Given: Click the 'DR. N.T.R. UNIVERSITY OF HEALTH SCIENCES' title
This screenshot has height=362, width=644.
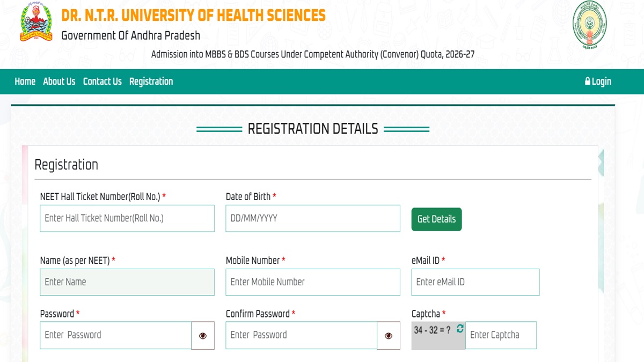Looking at the screenshot, I should click(193, 15).
